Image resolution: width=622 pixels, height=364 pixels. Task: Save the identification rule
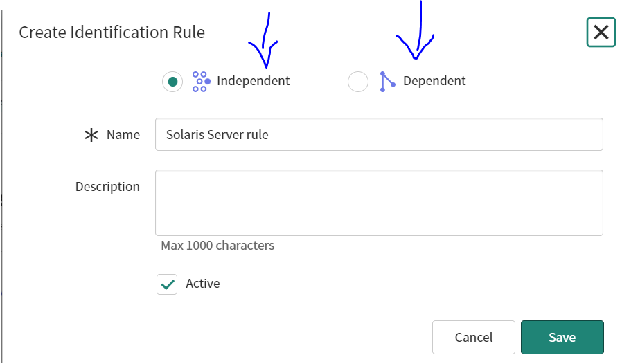tap(562, 338)
